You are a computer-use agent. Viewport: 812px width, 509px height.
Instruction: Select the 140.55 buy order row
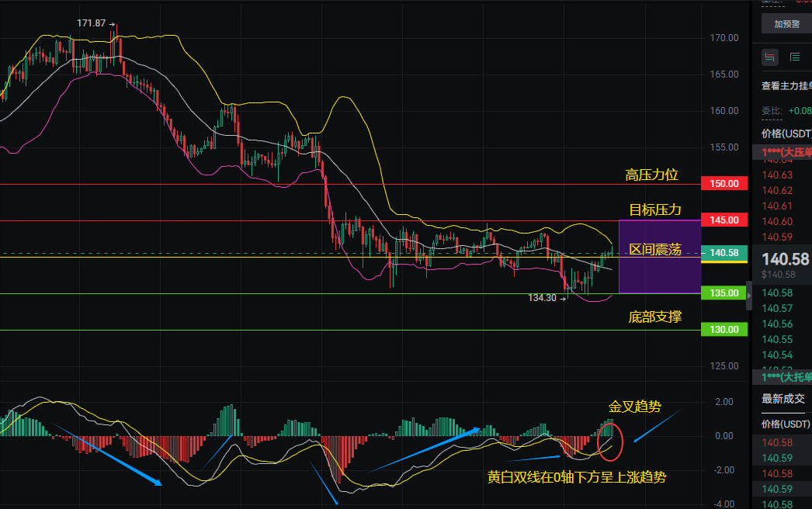[779, 339]
